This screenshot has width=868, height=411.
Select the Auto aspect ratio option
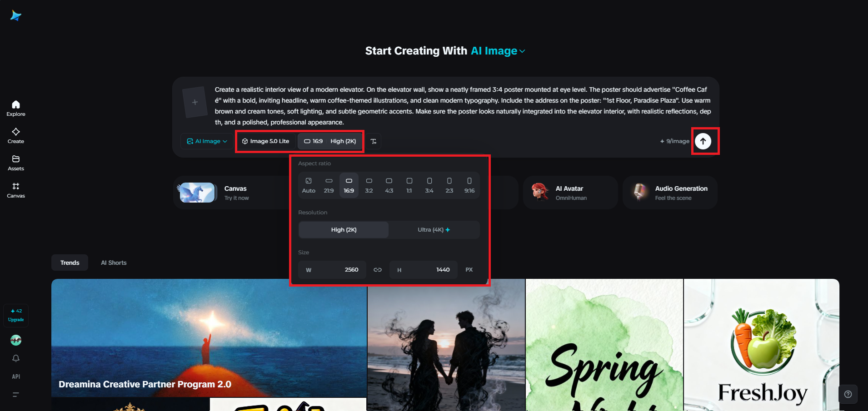(x=309, y=185)
